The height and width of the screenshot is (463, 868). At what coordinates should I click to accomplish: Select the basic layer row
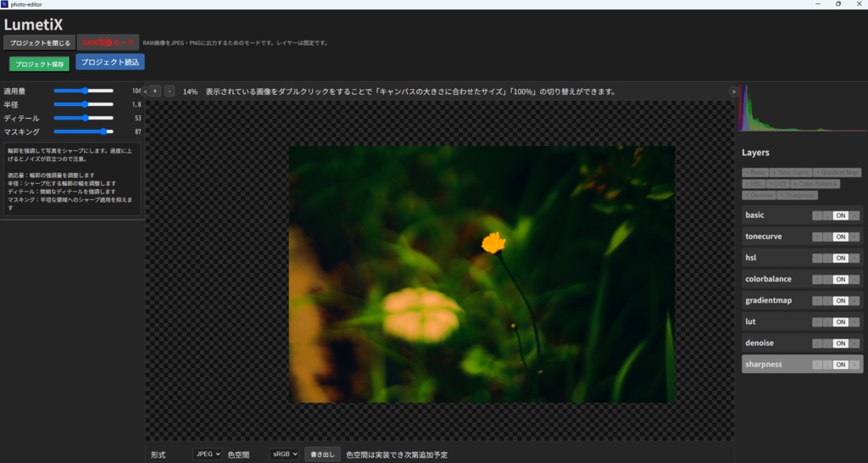[x=802, y=215]
